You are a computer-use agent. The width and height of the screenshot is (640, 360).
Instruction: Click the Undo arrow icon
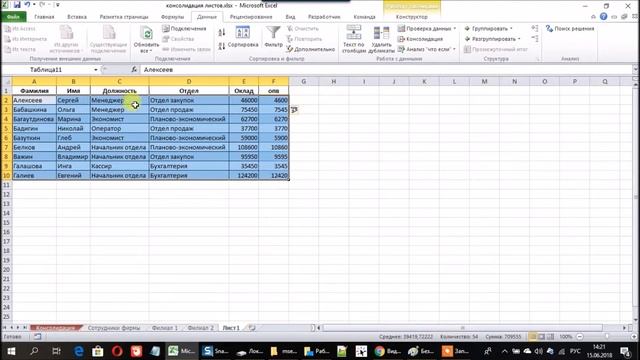(x=27, y=5)
